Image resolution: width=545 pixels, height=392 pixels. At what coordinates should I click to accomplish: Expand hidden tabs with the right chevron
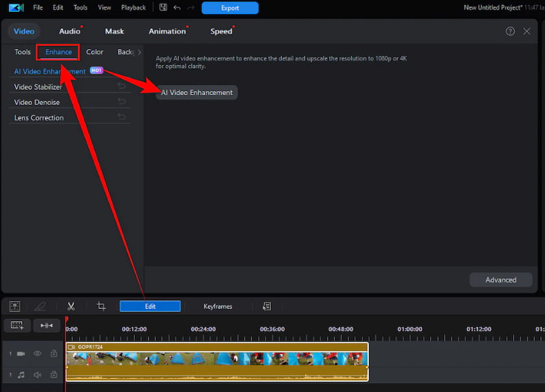coord(138,51)
